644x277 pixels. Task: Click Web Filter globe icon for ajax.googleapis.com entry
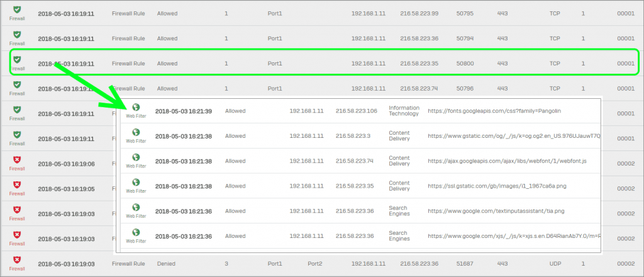click(136, 157)
